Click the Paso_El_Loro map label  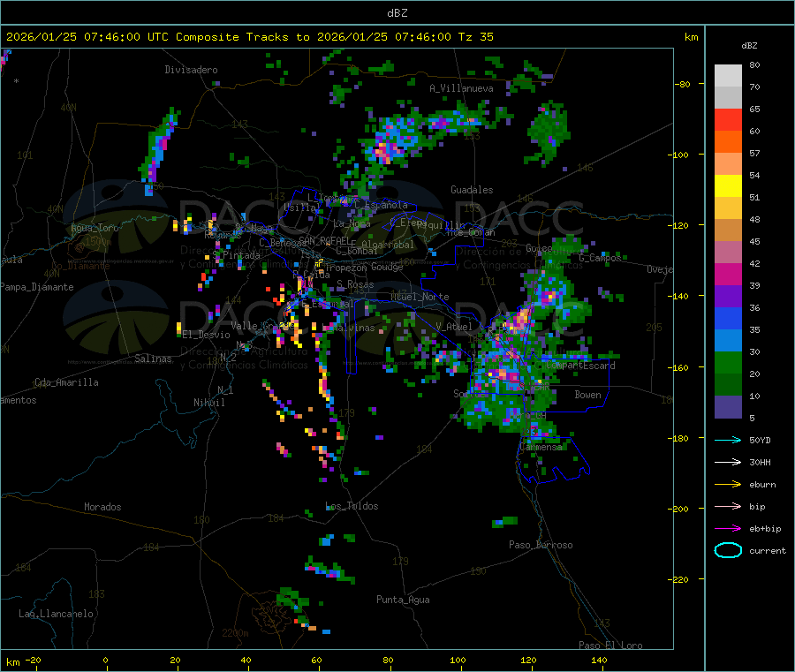coord(610,646)
